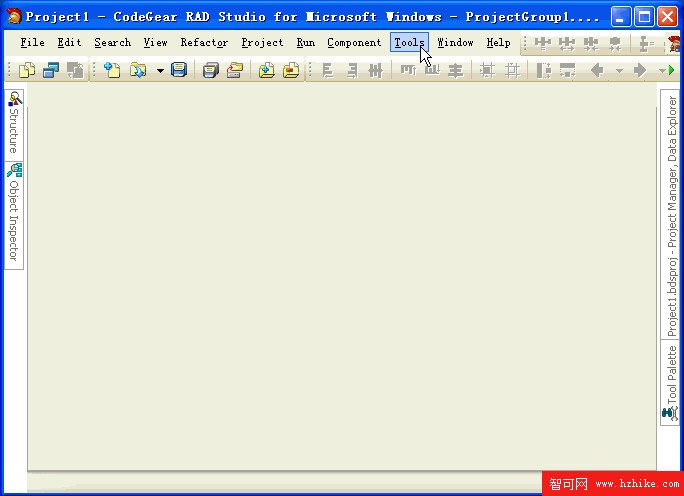Click the Space Equally Vertically icon
Screen dimensions: 684x496
coord(646,44)
